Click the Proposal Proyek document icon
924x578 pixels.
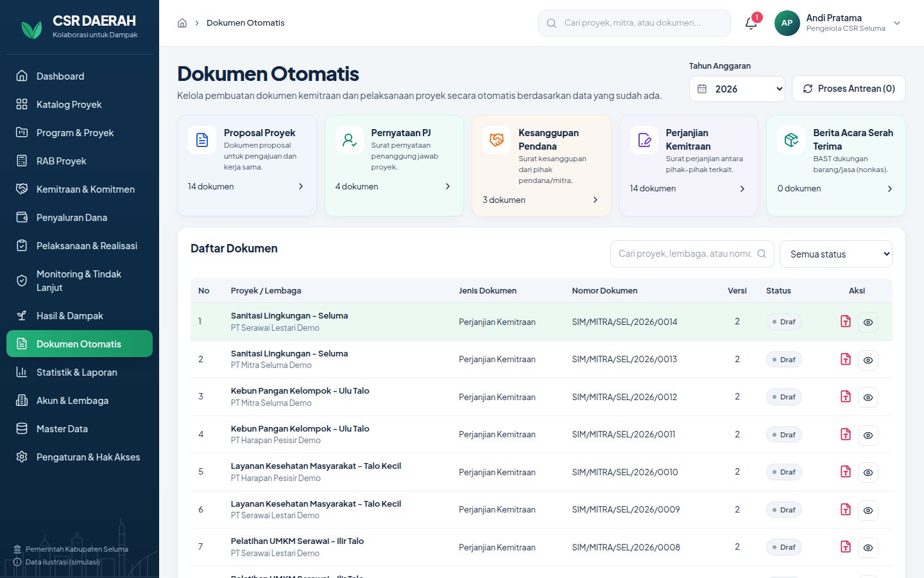coord(202,140)
